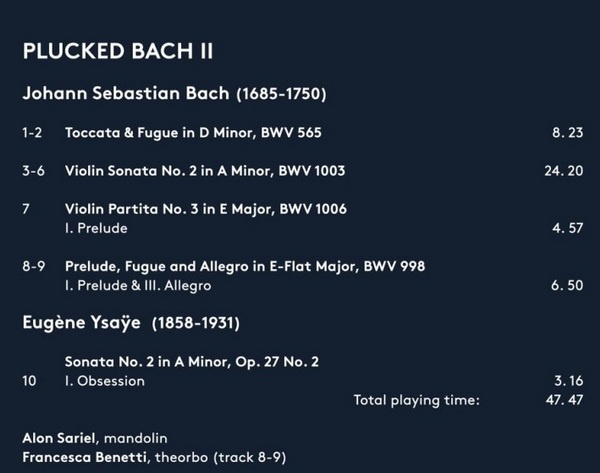Select Toccata & Fugue in D Minor track
The height and width of the screenshot is (473, 600).
(x=193, y=133)
